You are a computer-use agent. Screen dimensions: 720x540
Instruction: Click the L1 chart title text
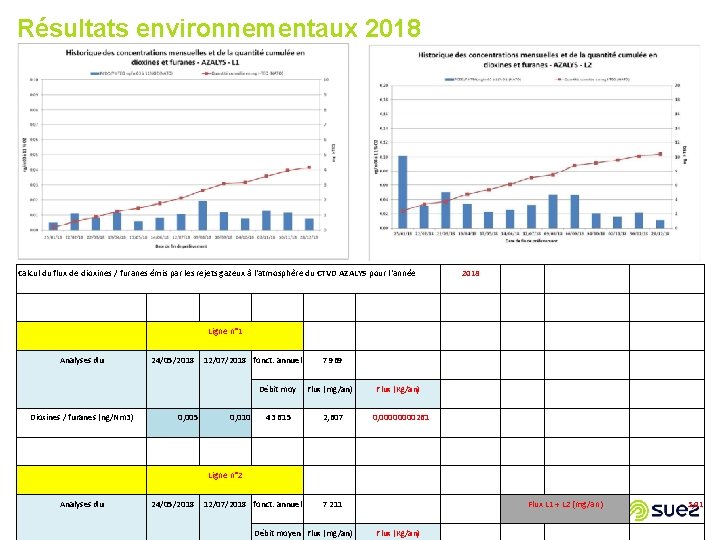tap(185, 57)
